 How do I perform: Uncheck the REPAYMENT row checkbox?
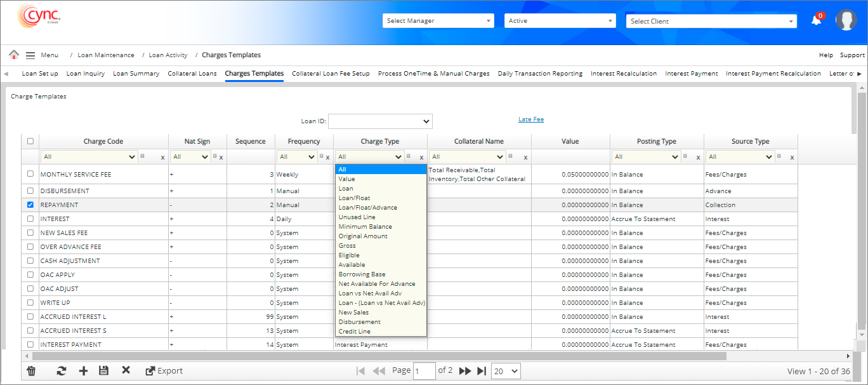(30, 205)
